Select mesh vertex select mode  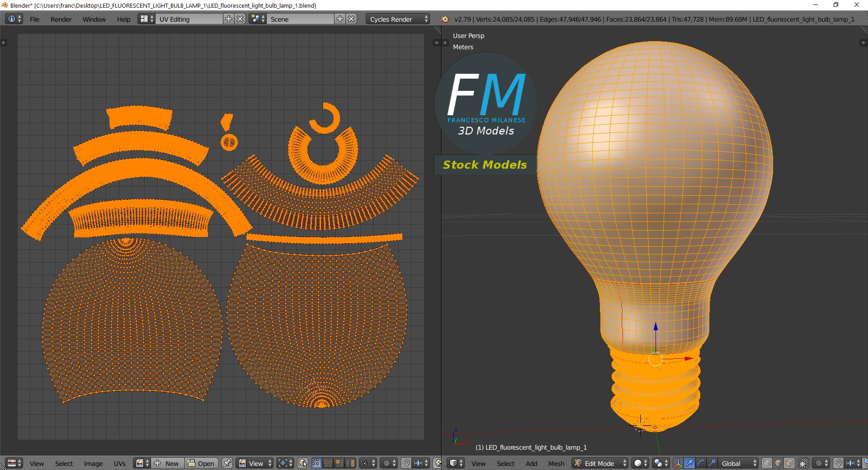[x=767, y=463]
